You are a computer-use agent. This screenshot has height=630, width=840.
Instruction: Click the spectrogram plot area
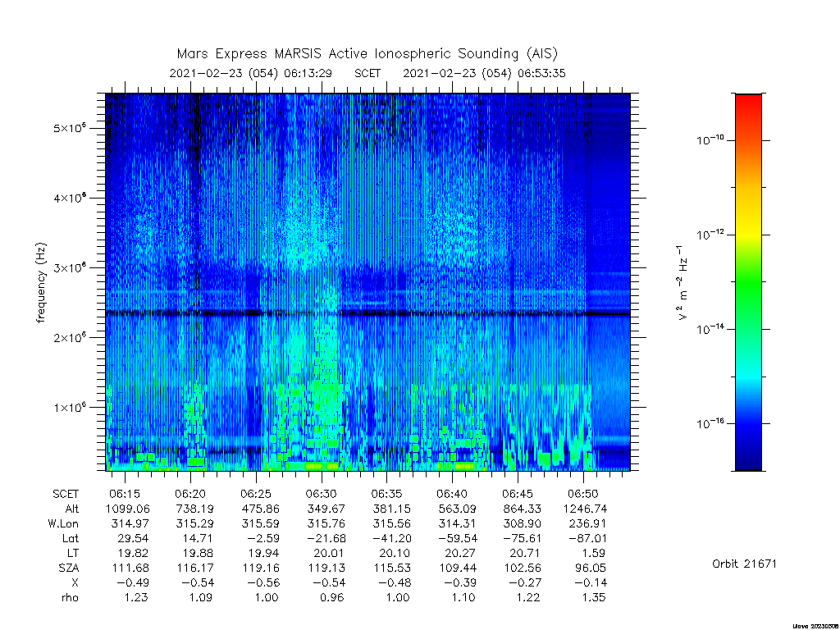[x=368, y=282]
